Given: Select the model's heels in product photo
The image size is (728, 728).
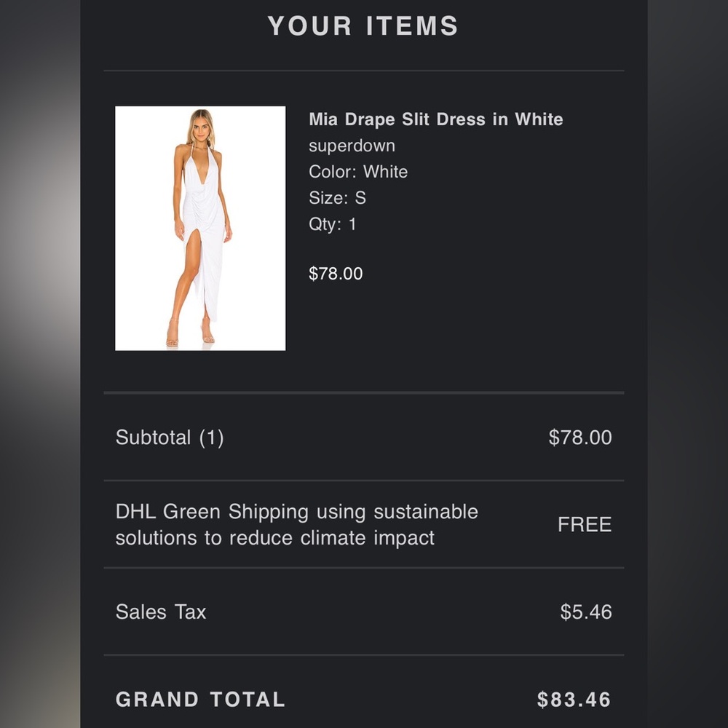Looking at the screenshot, I should click(190, 333).
